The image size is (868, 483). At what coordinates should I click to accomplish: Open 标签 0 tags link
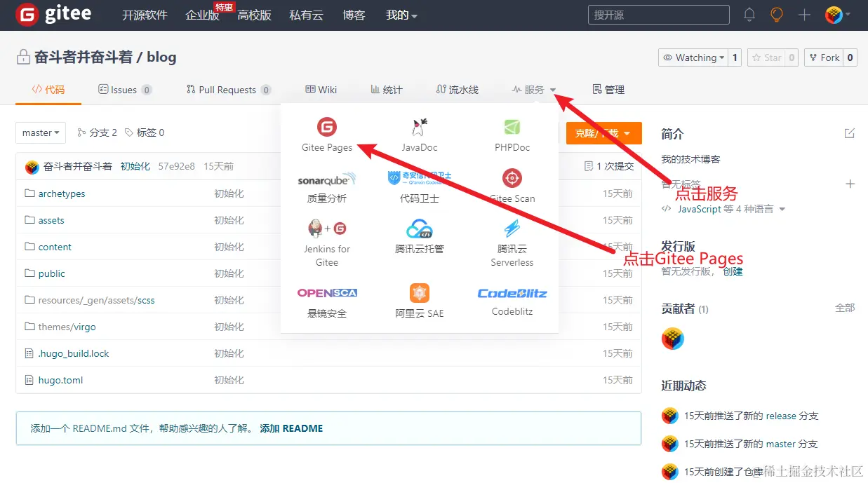[x=145, y=132]
